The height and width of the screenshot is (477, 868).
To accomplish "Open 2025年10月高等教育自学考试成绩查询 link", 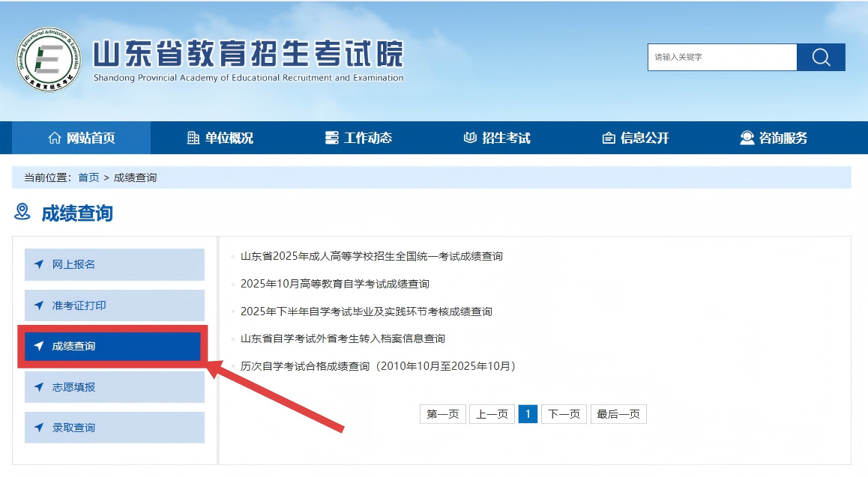I will click(x=334, y=284).
